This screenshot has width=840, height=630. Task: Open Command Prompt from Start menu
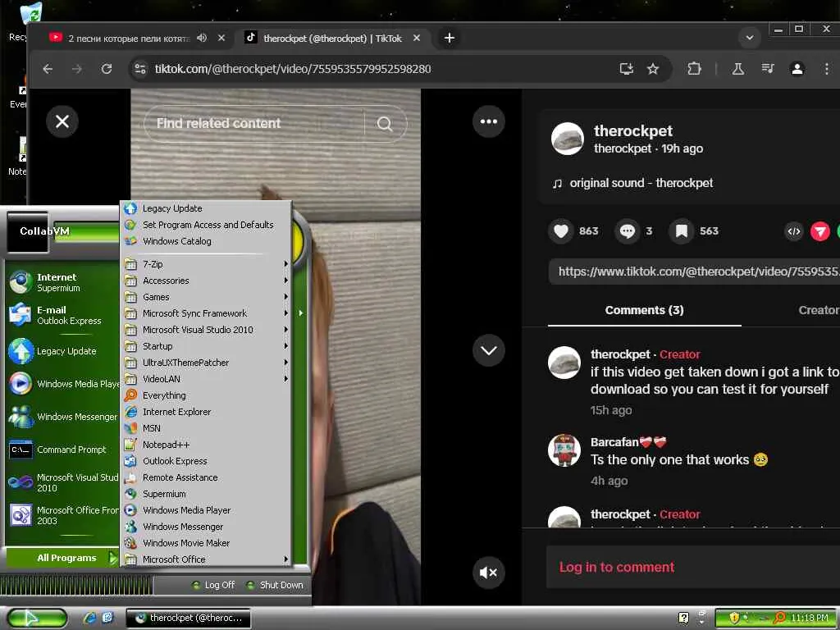pyautogui.click(x=62, y=450)
